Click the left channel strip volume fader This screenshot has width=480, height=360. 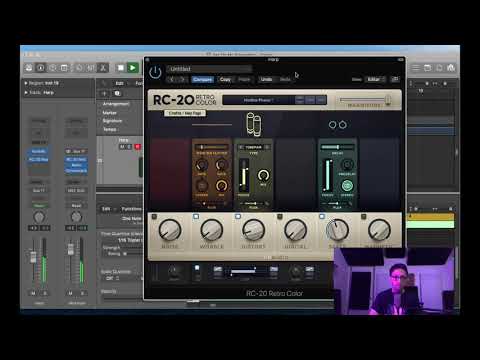point(33,257)
